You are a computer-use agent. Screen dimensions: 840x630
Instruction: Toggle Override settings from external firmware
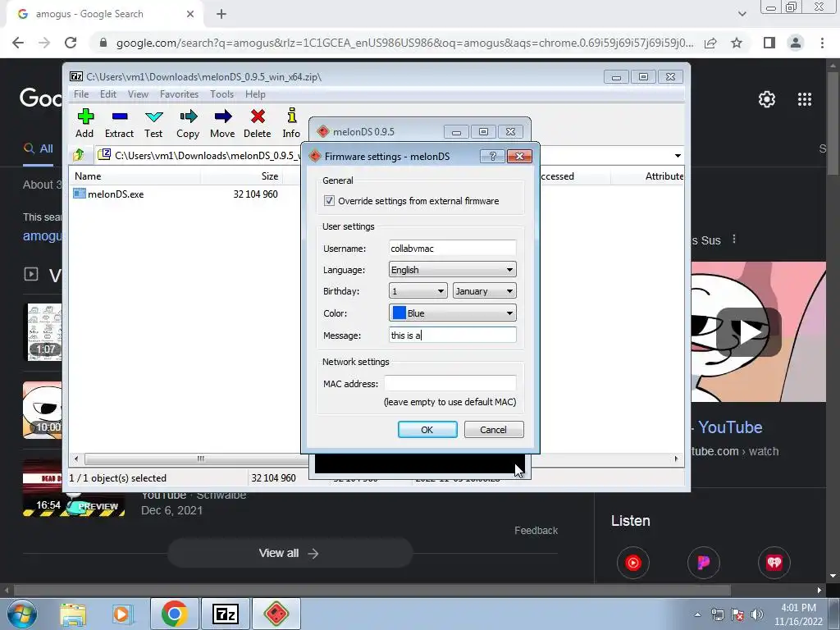329,201
